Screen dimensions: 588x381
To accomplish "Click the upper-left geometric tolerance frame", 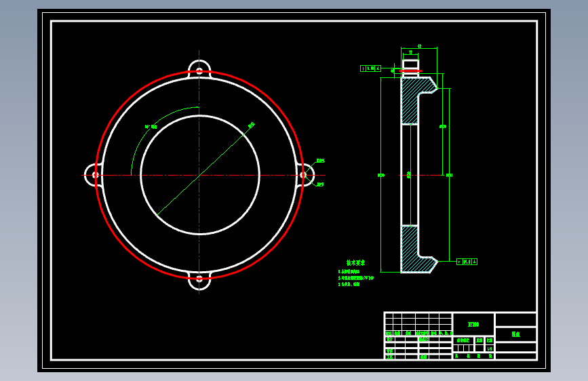I will [371, 68].
